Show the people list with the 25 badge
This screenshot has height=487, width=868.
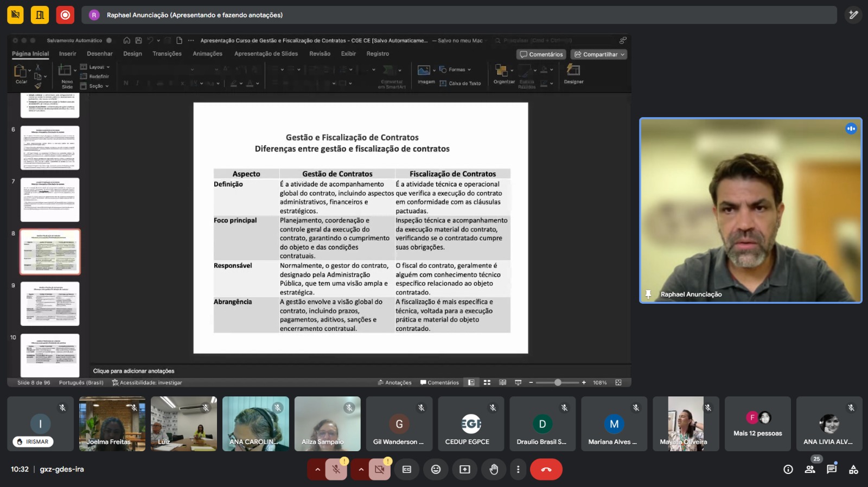tap(810, 470)
